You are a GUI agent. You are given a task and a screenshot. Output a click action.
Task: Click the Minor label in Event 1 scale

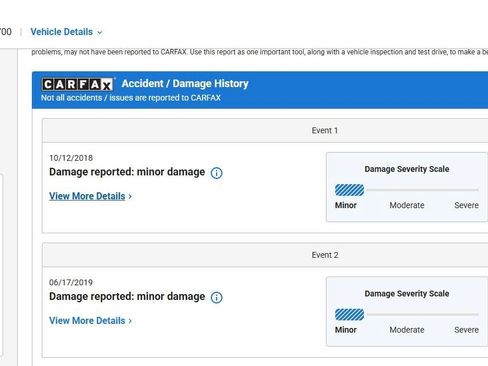click(346, 205)
